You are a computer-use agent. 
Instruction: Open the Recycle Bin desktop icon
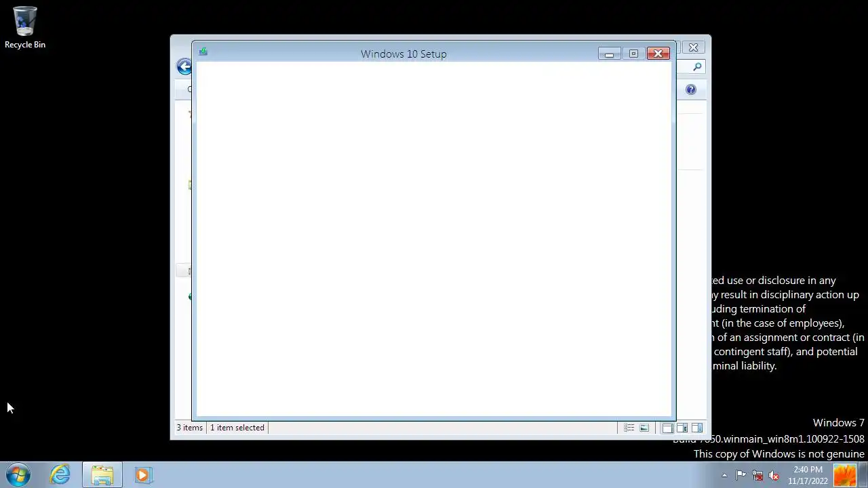point(25,28)
